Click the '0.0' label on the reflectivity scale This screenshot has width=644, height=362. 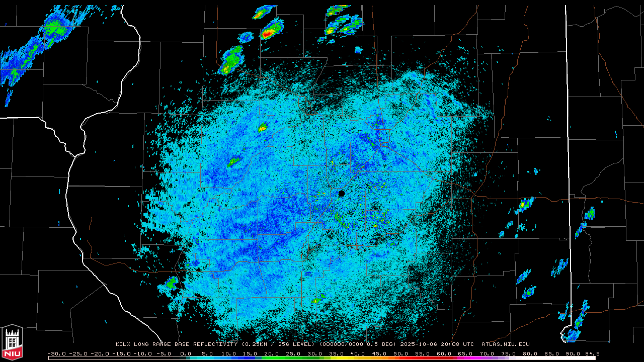pyautogui.click(x=186, y=353)
